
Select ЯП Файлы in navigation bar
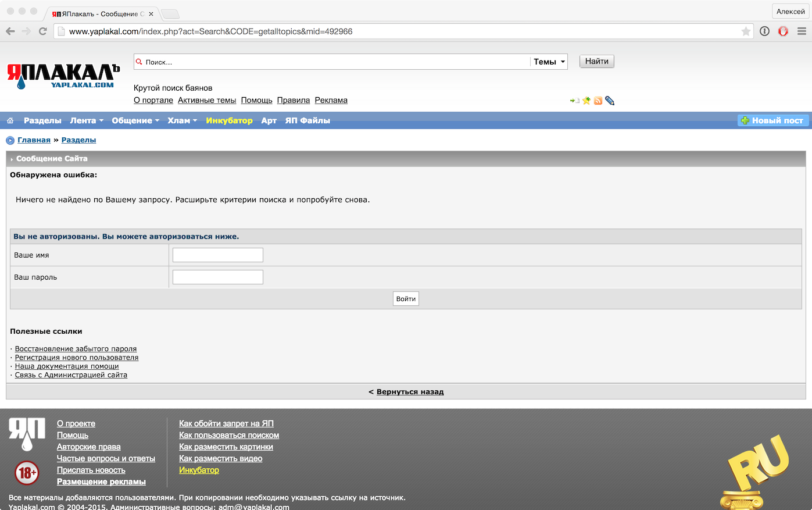[x=307, y=120]
